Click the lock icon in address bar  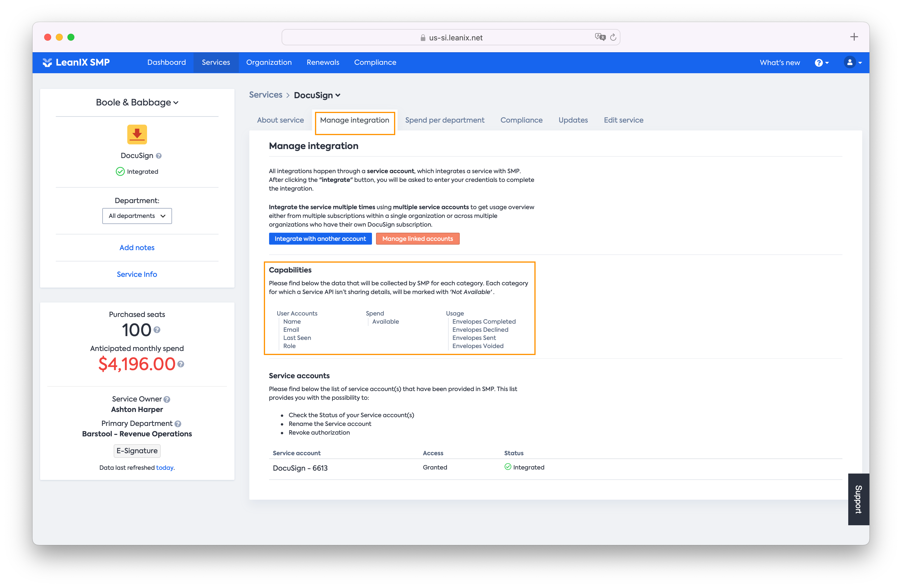pos(423,38)
